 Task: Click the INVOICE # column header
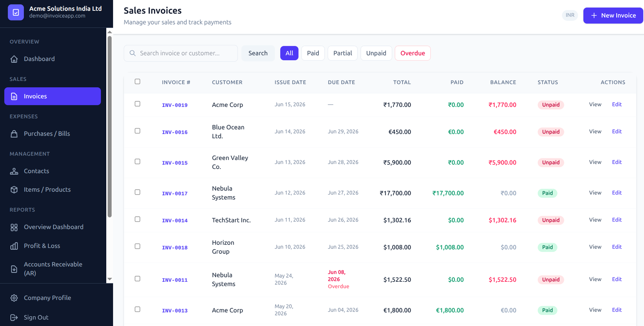click(176, 82)
